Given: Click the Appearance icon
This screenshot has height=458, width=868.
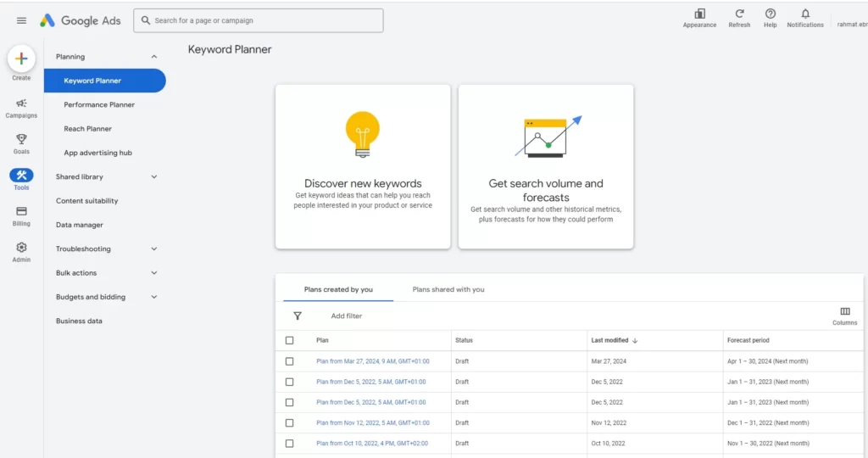Looking at the screenshot, I should point(699,14).
